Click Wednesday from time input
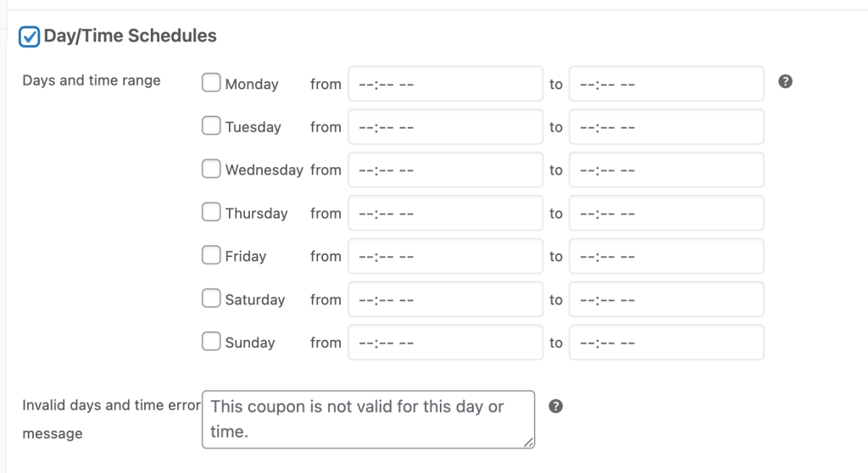 click(x=446, y=170)
